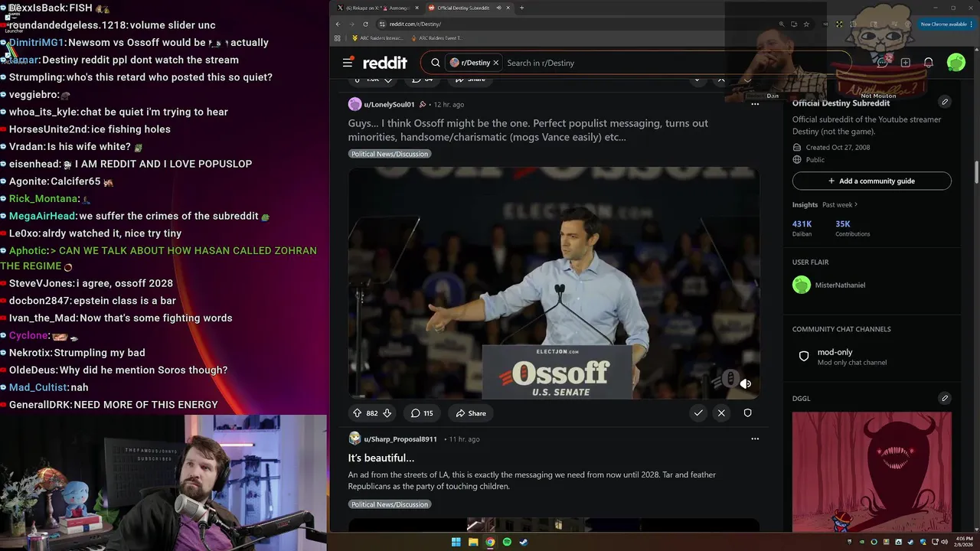Open Insights 35K Contributions stat
980x551 pixels.
coord(852,228)
